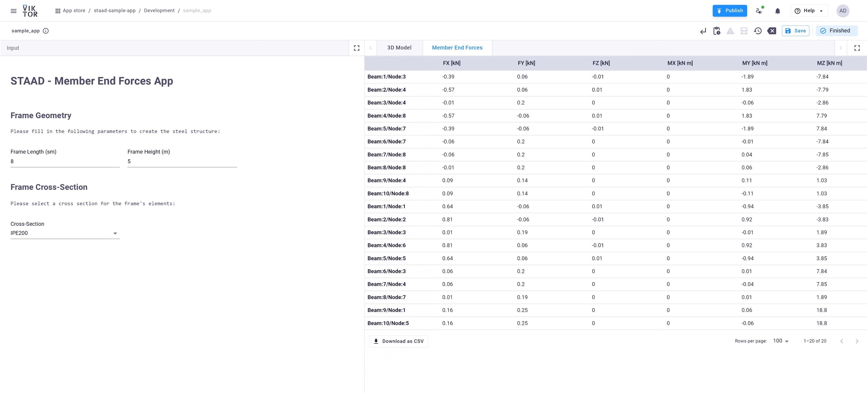The image size is (868, 394).
Task: Switch to the 3D Model tab
Action: [x=399, y=48]
